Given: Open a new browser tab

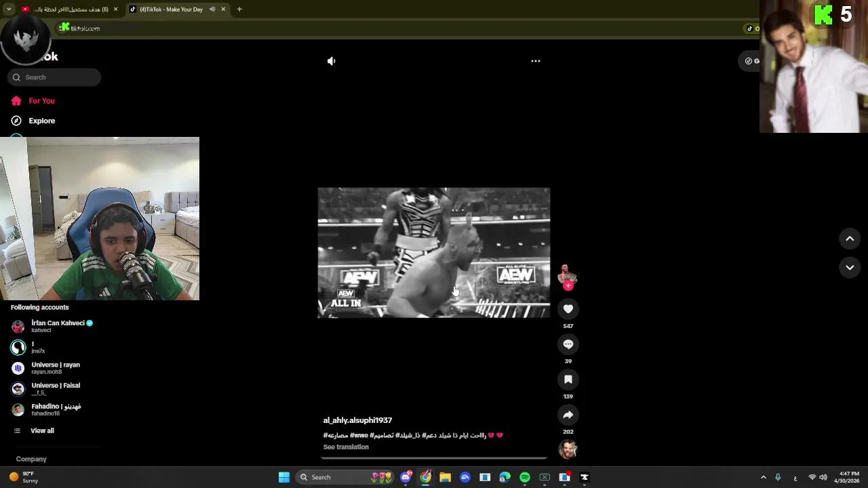Looking at the screenshot, I should (239, 9).
